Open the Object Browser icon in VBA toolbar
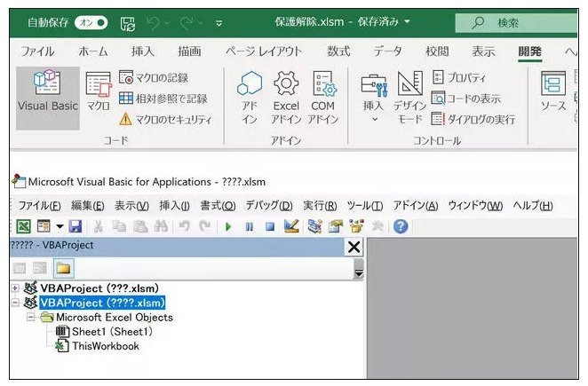Screen dimensions: 588x386 coord(357,226)
